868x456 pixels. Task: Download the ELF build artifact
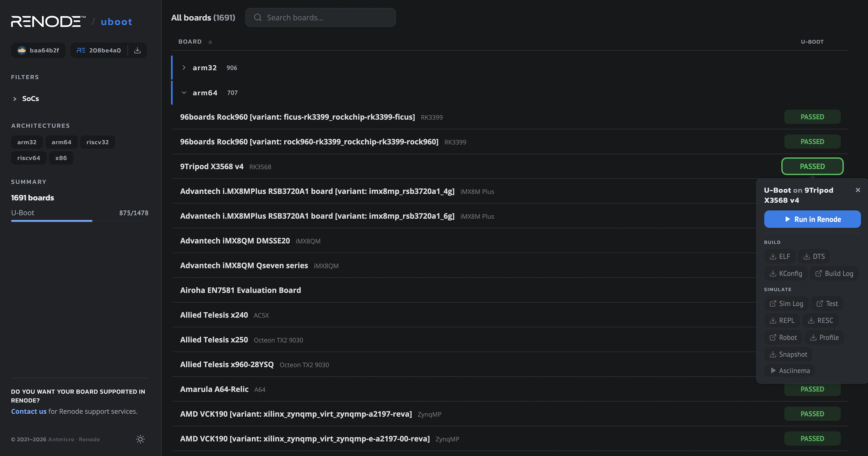[780, 256]
